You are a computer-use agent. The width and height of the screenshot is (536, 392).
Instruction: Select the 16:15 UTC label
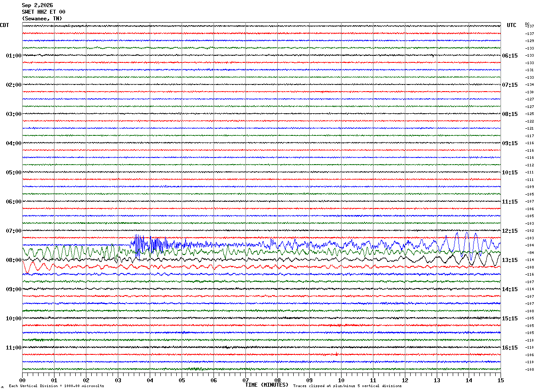pos(510,348)
